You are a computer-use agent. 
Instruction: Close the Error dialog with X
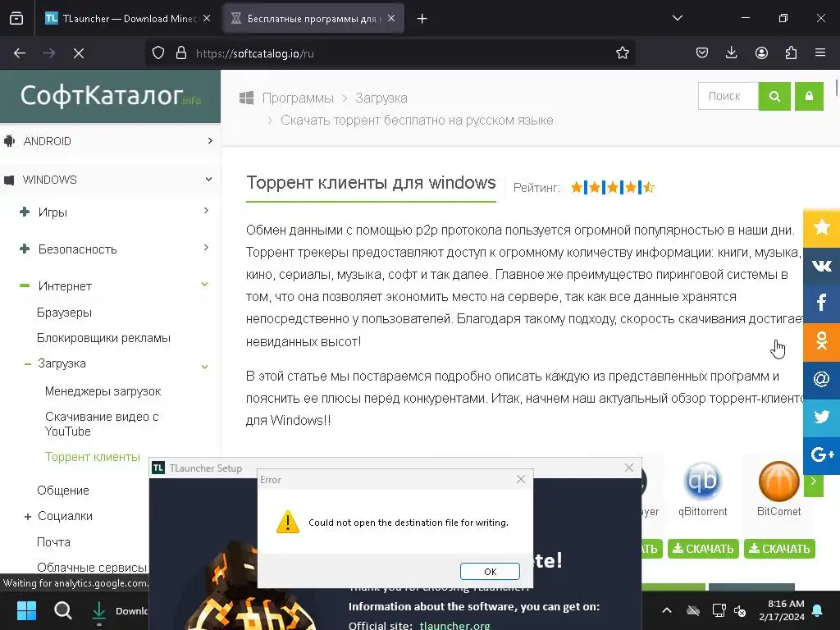click(x=521, y=479)
